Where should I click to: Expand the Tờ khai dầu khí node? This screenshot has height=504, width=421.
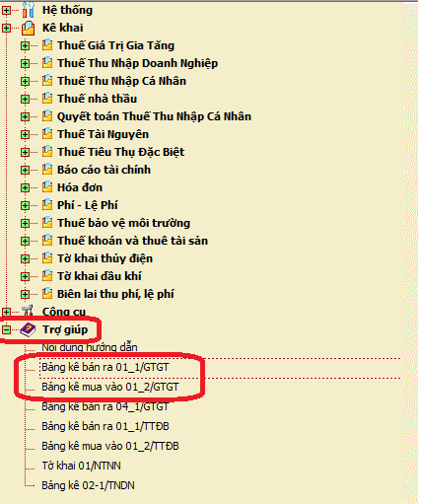pyautogui.click(x=25, y=276)
